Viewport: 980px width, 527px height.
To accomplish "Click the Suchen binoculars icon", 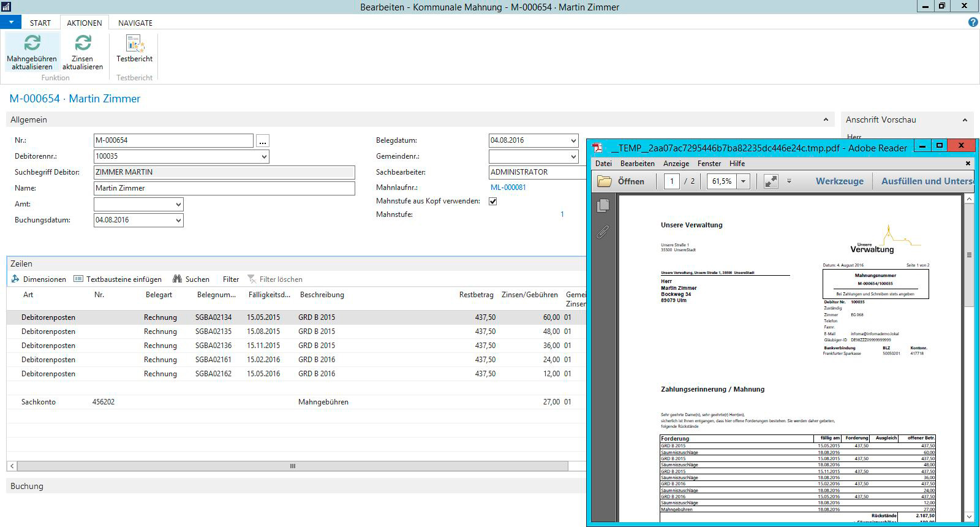I will click(x=178, y=279).
